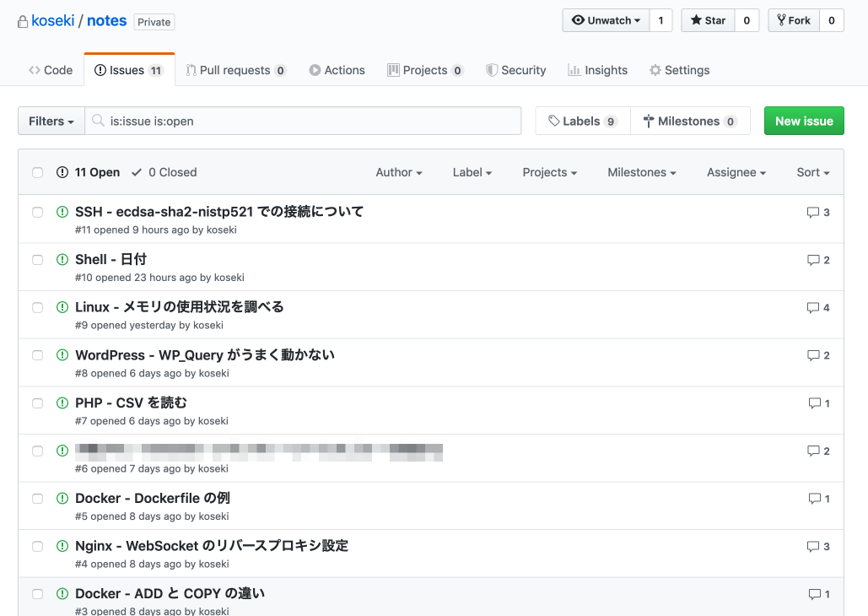Image resolution: width=868 pixels, height=616 pixels.
Task: Open the Unwatch notifications dropdown
Action: [x=607, y=20]
